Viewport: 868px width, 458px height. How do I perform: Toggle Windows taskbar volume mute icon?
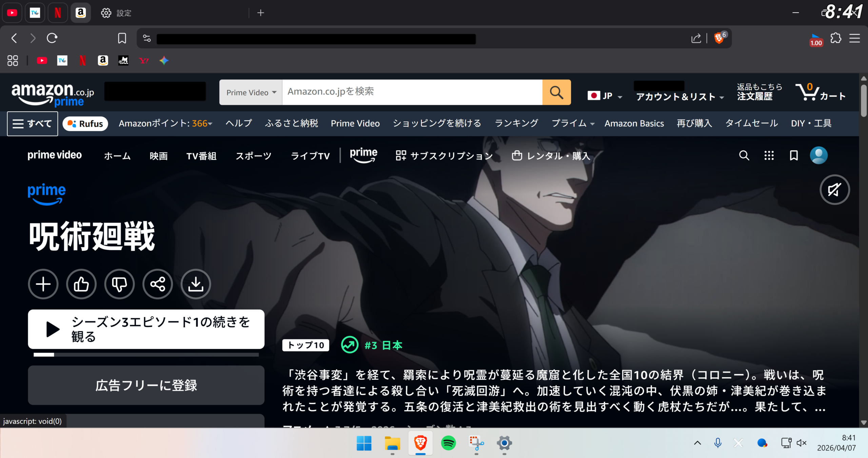coord(802,443)
